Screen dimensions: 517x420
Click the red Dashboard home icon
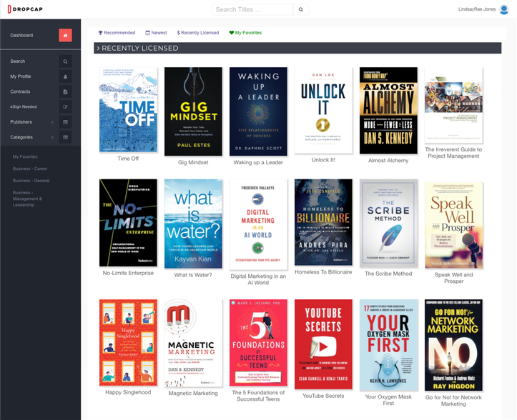[x=65, y=36]
